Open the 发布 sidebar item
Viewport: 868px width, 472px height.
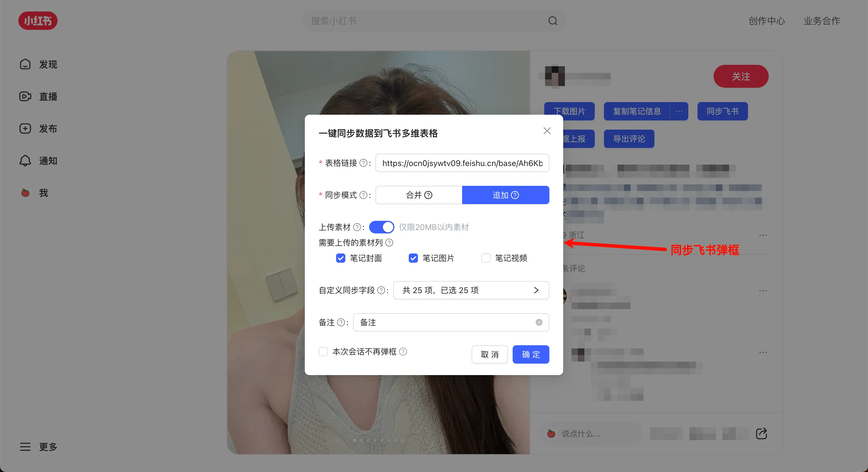[x=38, y=128]
